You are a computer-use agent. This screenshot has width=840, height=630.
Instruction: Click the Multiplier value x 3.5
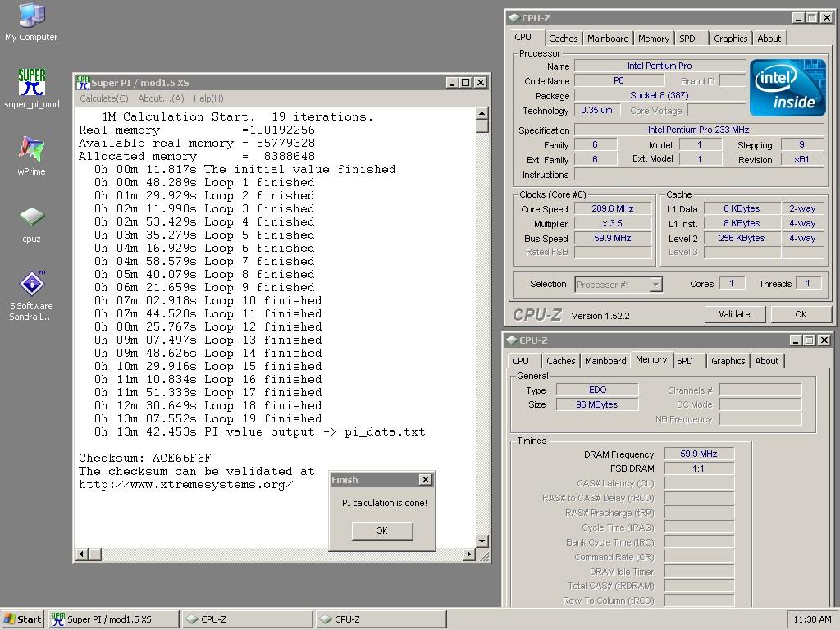click(x=612, y=223)
